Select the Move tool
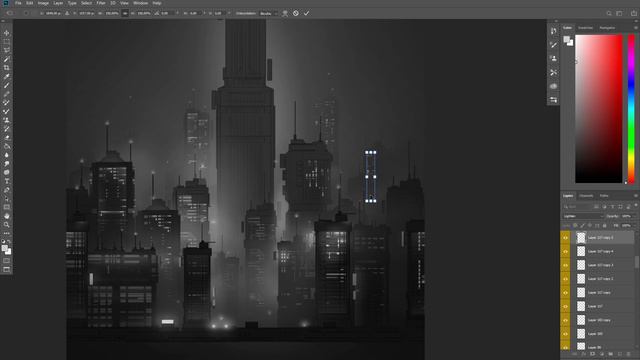 pyautogui.click(x=7, y=33)
